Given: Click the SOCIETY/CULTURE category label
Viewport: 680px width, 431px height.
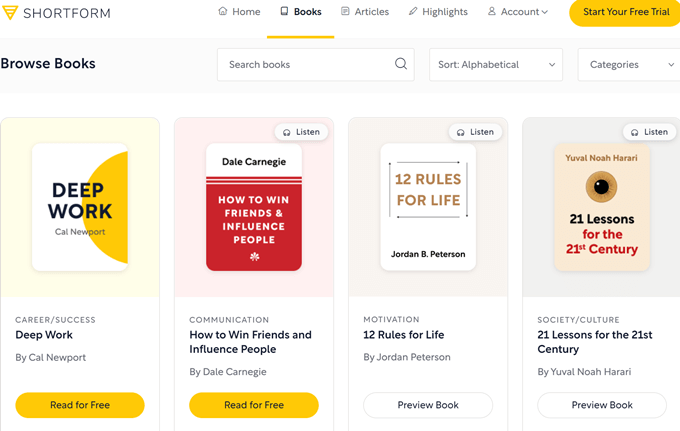Looking at the screenshot, I should (x=579, y=320).
